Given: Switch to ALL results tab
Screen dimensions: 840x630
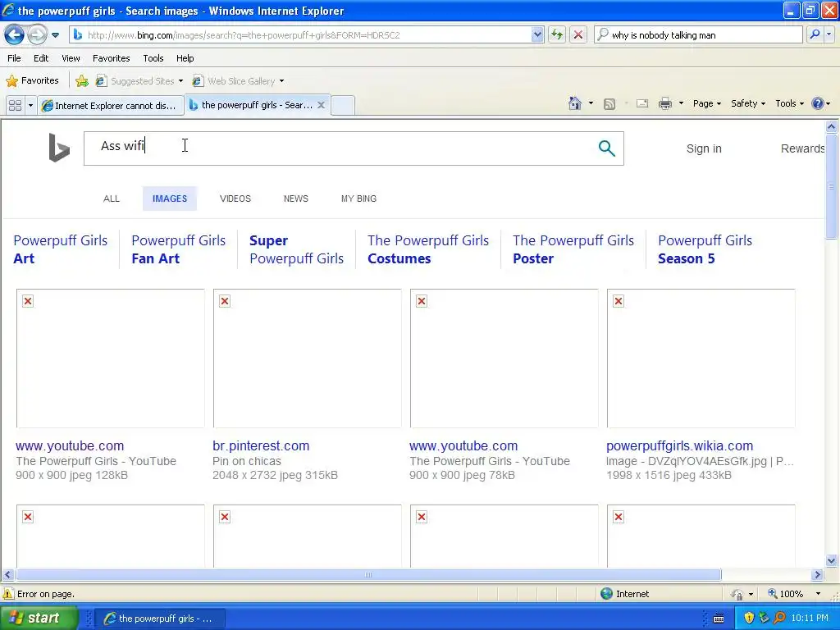Looking at the screenshot, I should (112, 199).
